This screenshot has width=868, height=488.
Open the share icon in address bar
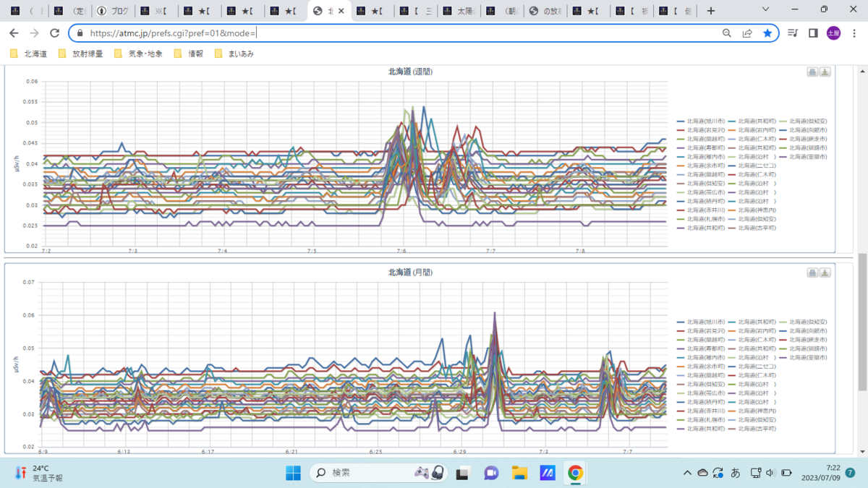click(747, 33)
